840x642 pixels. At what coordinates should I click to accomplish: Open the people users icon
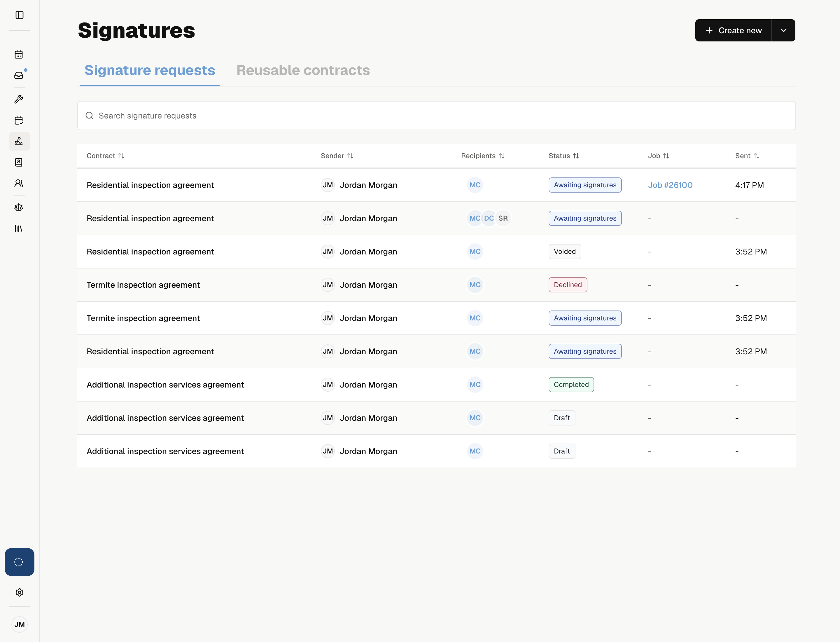19,184
